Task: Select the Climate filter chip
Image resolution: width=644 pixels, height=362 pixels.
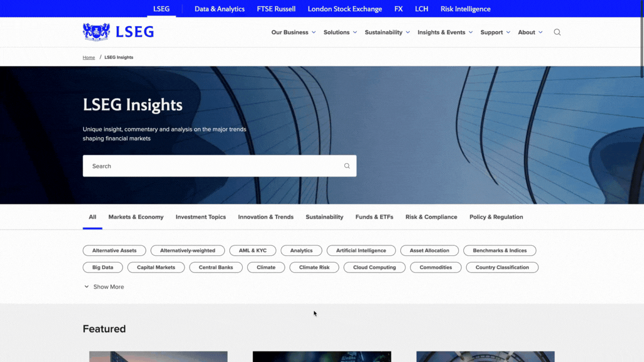Action: click(x=266, y=267)
